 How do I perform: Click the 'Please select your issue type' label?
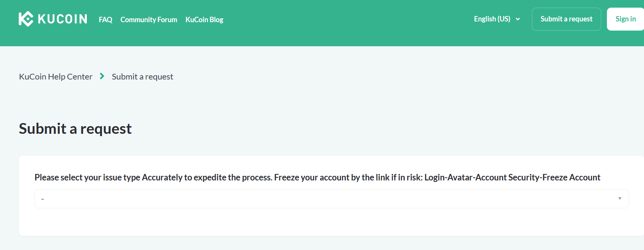(88, 177)
